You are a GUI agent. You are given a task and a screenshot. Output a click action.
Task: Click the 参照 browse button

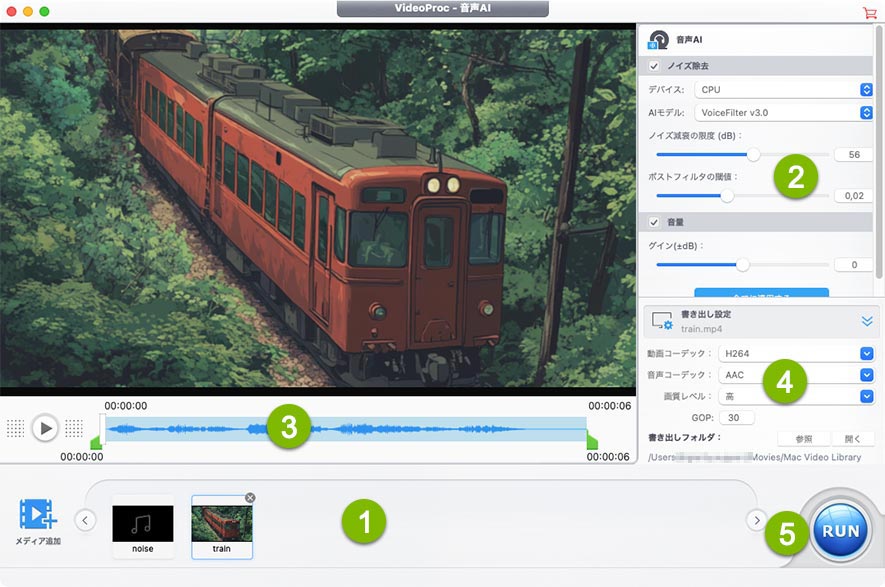click(x=804, y=439)
